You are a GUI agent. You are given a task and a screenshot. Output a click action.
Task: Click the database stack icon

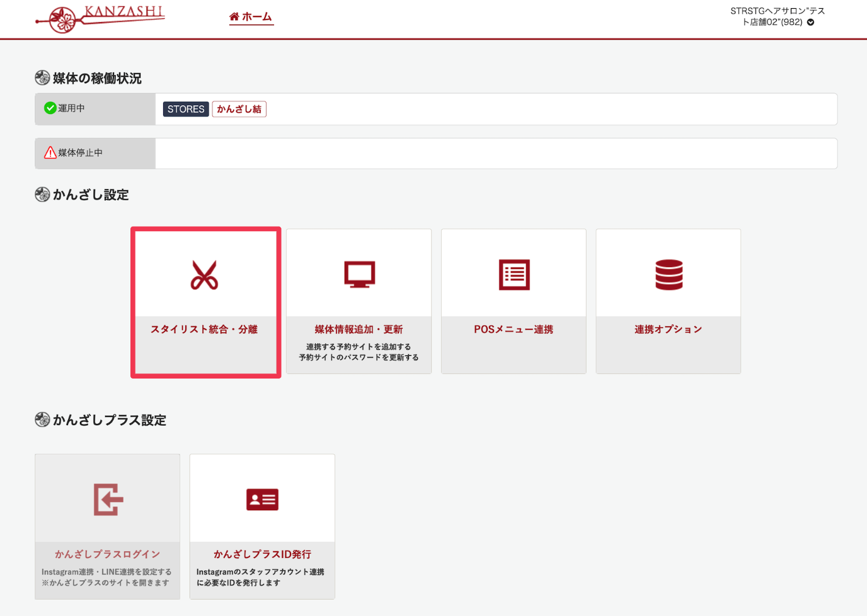click(x=669, y=275)
